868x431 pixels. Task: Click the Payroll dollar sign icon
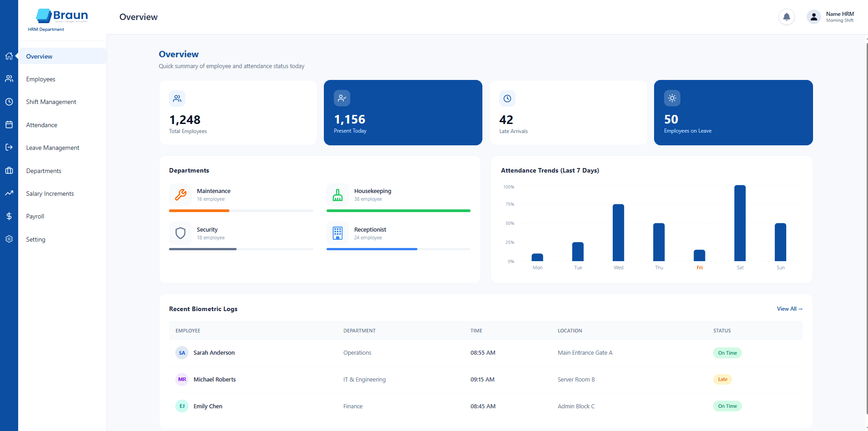coord(9,216)
